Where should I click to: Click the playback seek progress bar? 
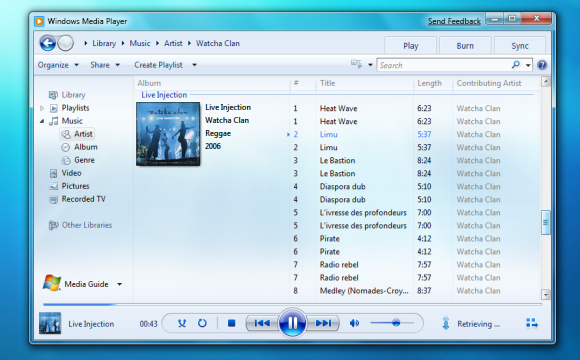click(x=292, y=305)
